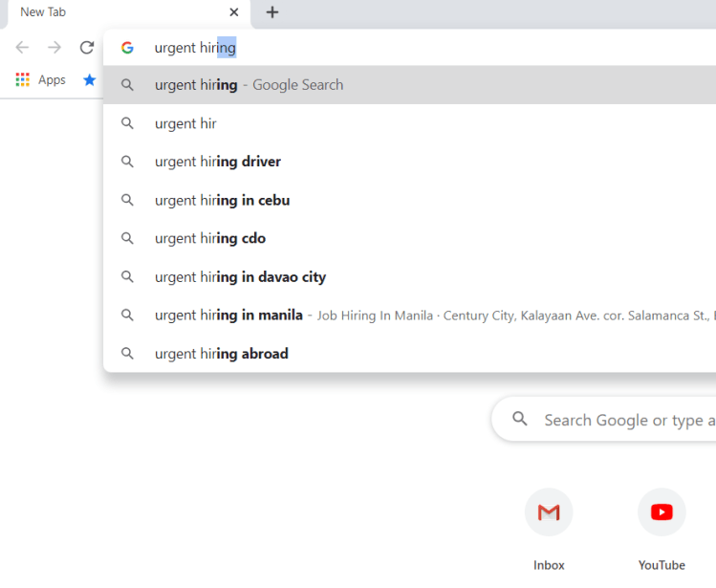Choose 'urgent hiring - Google Search' suggestion

(249, 85)
